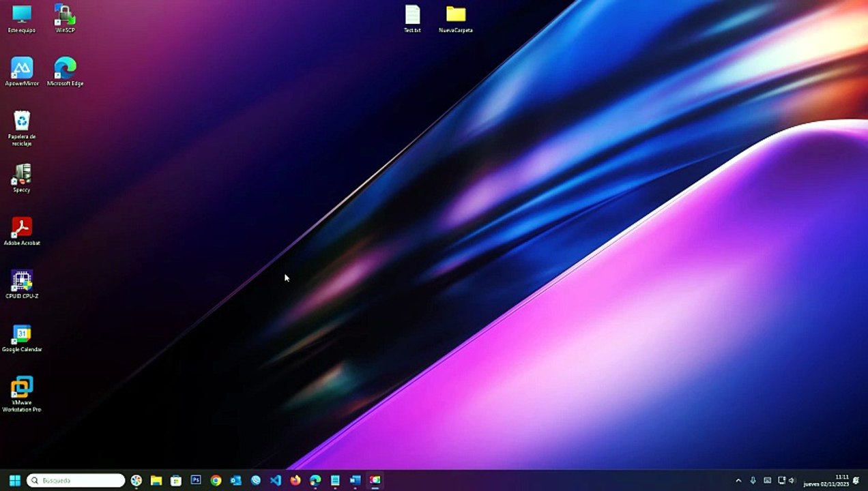Select the Speccy desktop shortcut
This screenshot has width=868, height=491.
tap(22, 178)
